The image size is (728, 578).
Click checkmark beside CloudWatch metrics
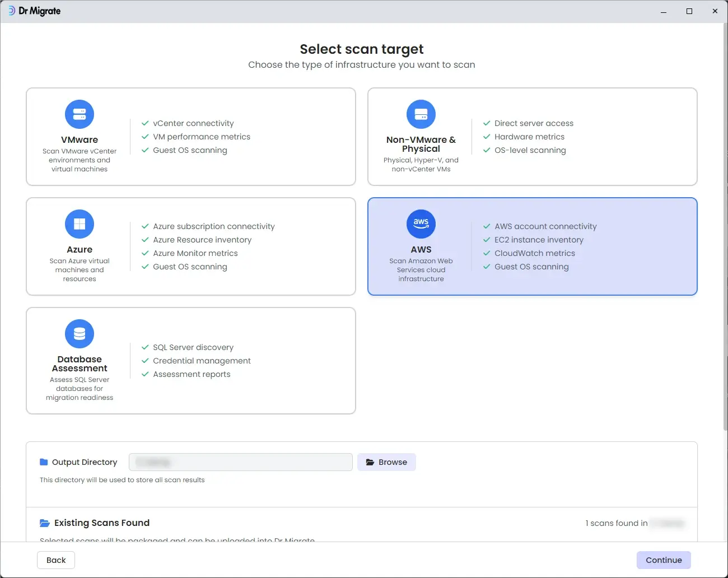(487, 253)
